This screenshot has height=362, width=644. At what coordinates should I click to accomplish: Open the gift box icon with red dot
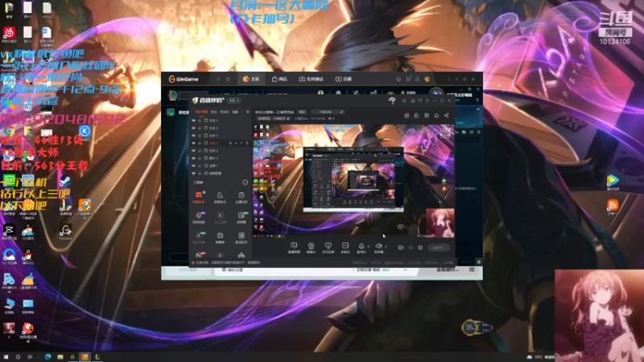point(407,115)
